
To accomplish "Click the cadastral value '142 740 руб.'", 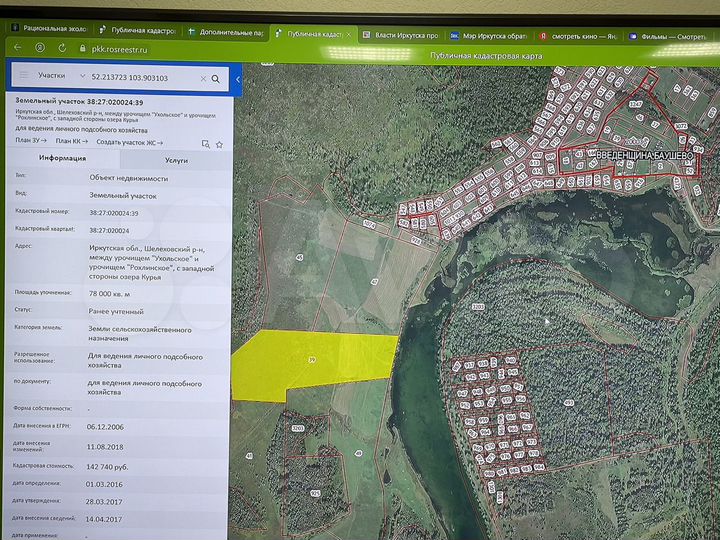I will (x=107, y=467).
